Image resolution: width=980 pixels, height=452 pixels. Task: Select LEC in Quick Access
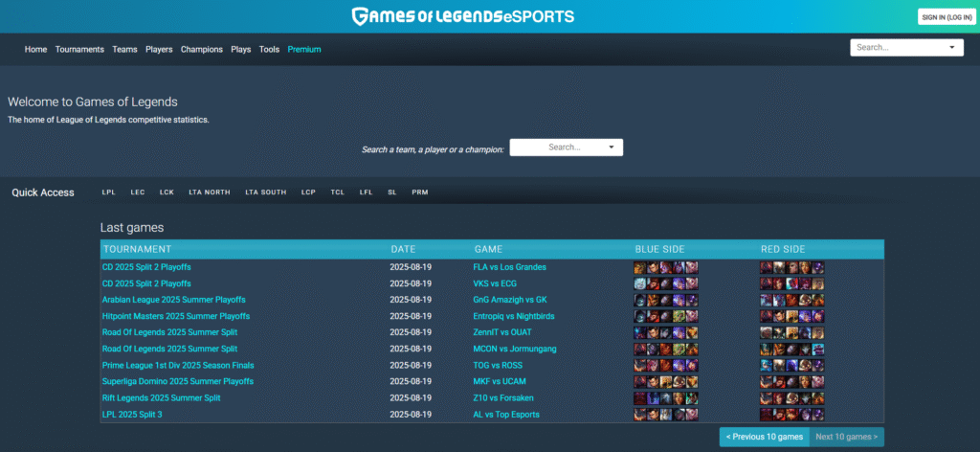click(138, 192)
